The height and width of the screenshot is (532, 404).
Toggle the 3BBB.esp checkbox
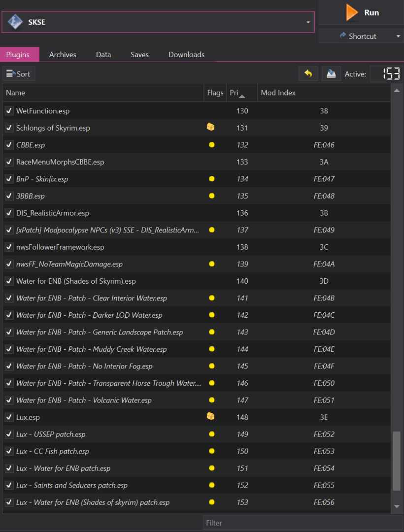pos(9,196)
